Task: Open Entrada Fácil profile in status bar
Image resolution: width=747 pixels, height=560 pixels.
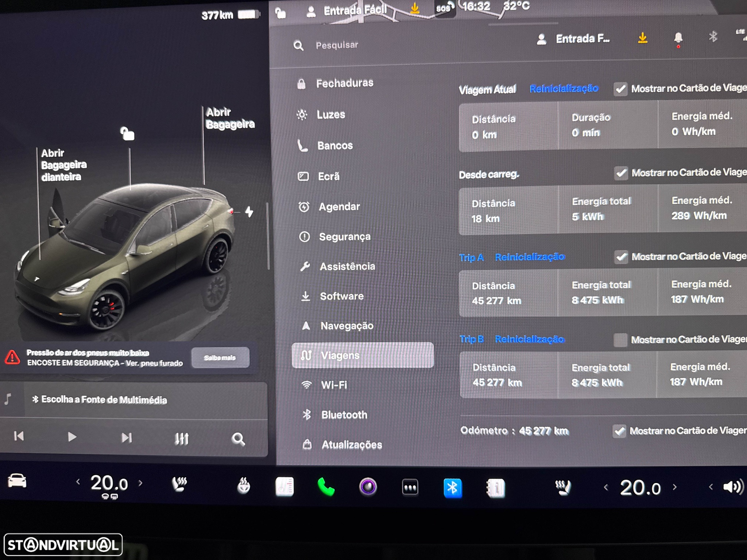Action: (347, 11)
